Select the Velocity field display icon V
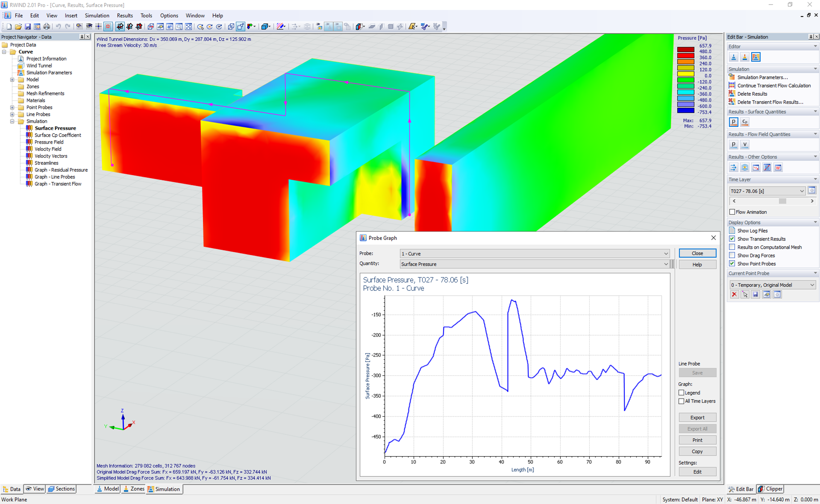820x504 pixels. click(x=745, y=145)
